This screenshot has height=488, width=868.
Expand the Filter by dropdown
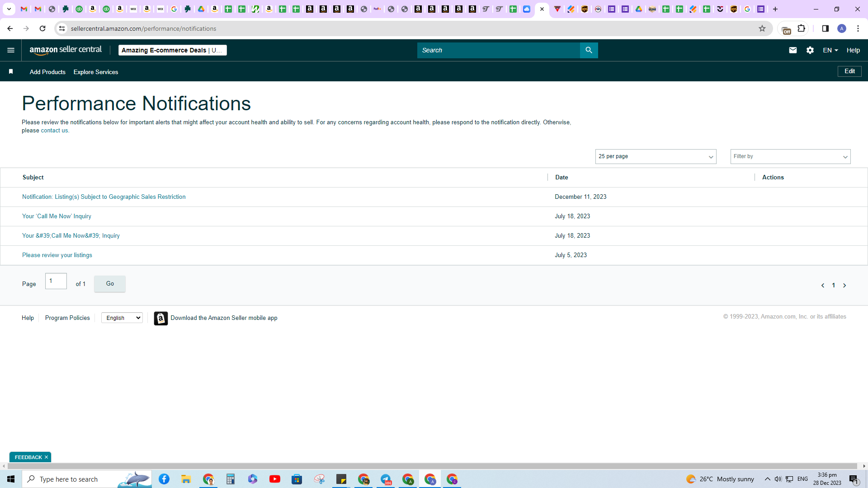790,156
